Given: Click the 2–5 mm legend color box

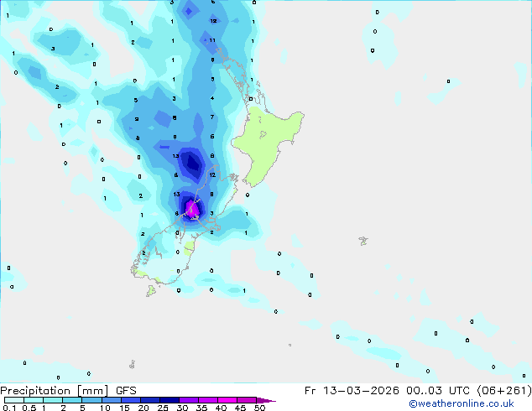Looking at the screenshot, I should point(72,400).
